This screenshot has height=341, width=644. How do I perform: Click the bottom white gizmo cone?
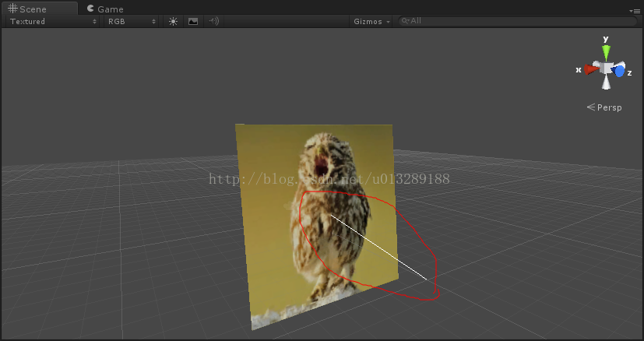(606, 84)
